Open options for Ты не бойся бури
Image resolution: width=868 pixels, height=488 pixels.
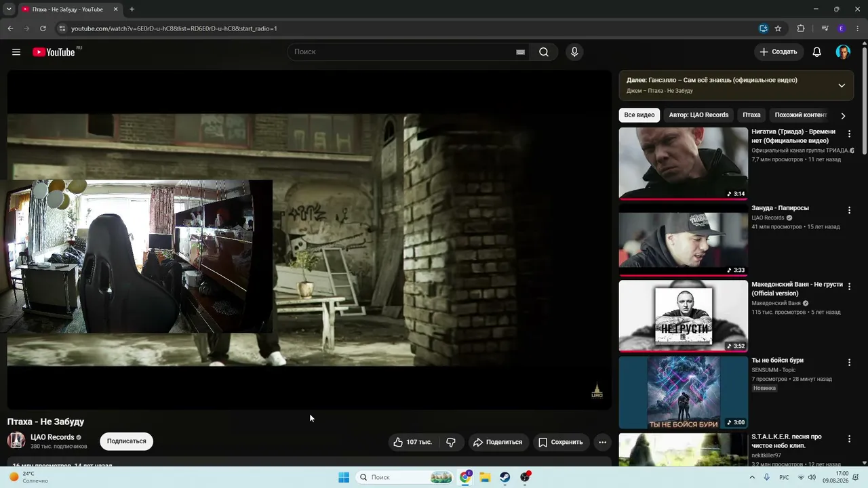(849, 363)
